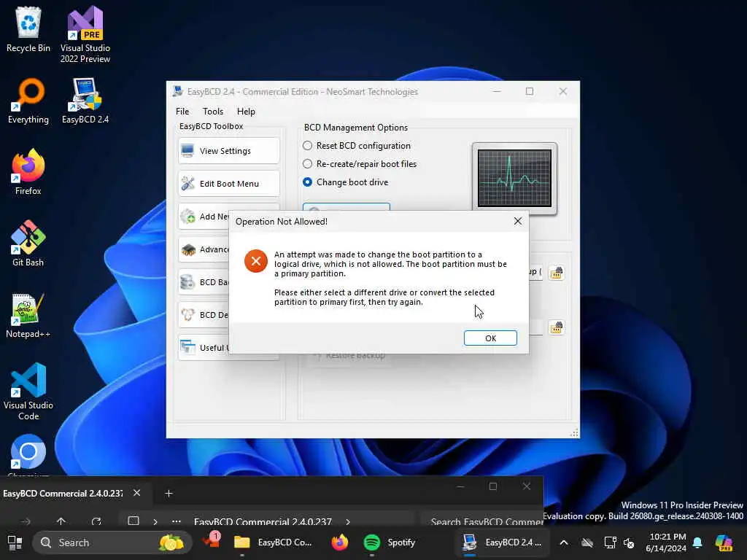Screen dimensions: 747x560
Task: Click the BCD Backup database icon
Action: click(187, 282)
